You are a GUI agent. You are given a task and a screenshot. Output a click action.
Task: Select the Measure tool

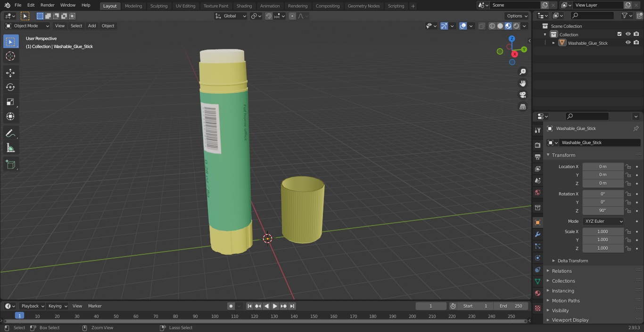(10, 148)
